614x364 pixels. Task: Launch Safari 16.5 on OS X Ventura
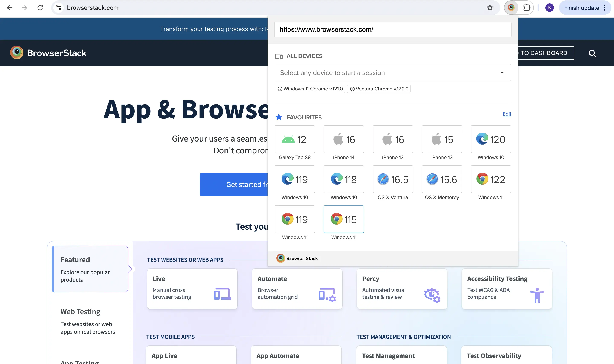pos(392,179)
